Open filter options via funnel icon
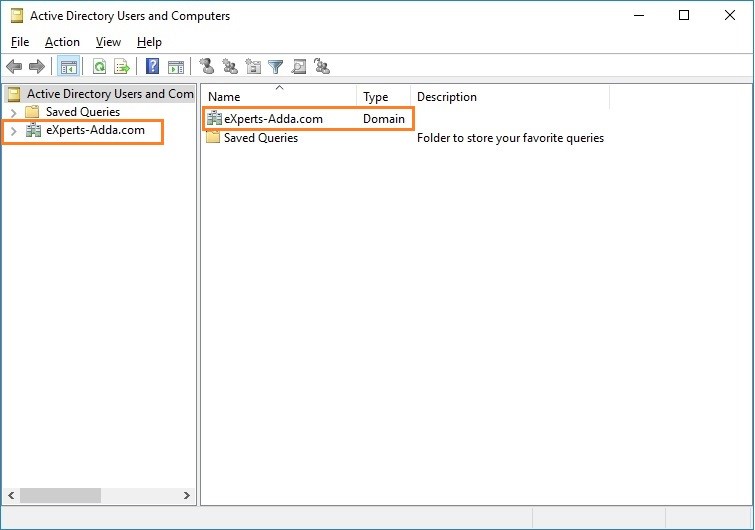This screenshot has width=755, height=530. click(x=275, y=66)
